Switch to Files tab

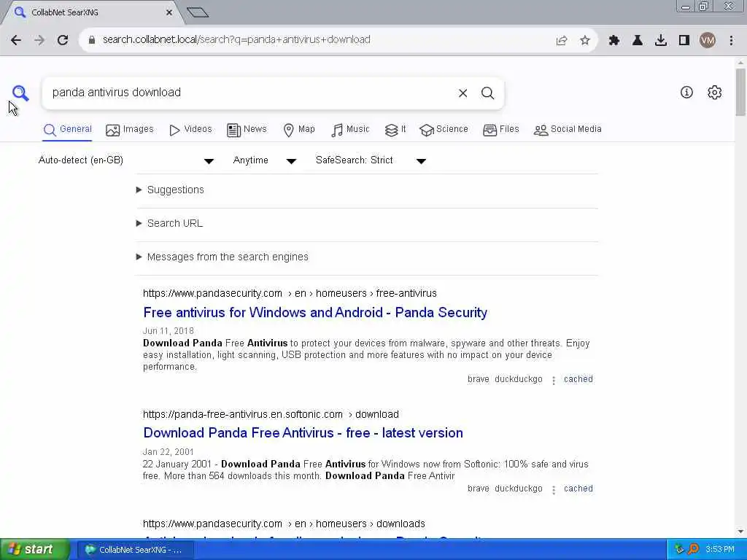pos(500,130)
